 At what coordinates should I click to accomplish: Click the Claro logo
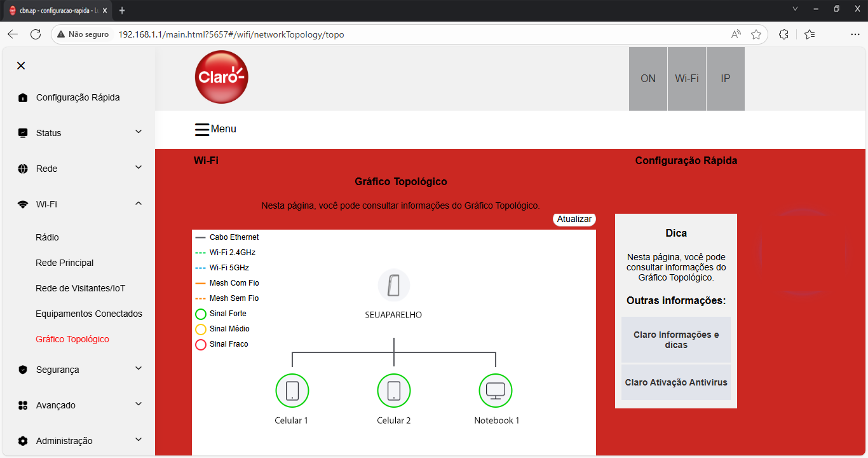[221, 77]
